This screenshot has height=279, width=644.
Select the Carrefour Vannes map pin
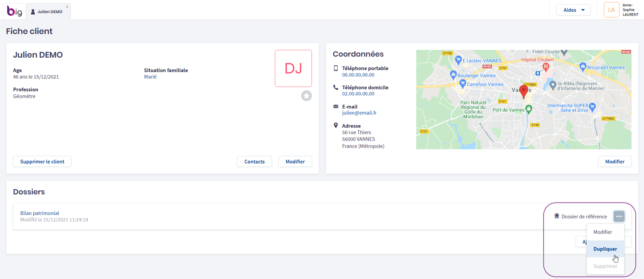(x=463, y=84)
